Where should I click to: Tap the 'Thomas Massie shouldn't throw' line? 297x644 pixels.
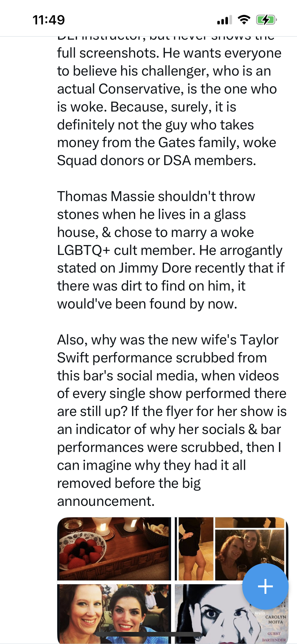(156, 196)
